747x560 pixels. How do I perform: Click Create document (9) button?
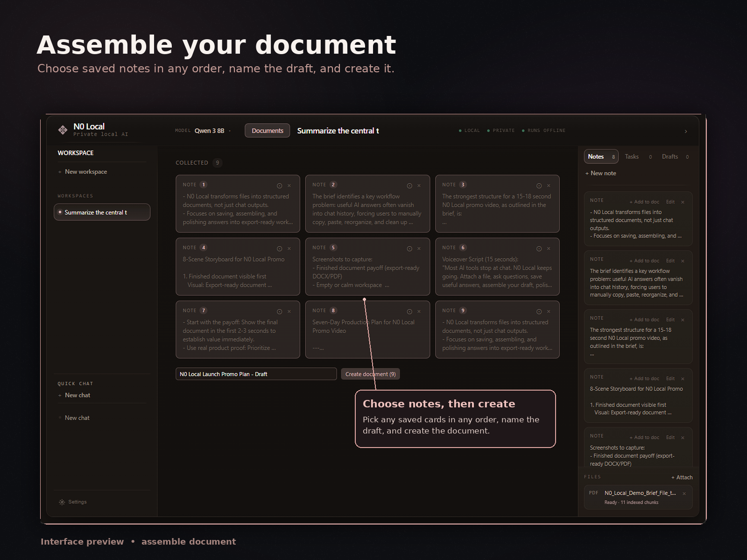point(370,374)
